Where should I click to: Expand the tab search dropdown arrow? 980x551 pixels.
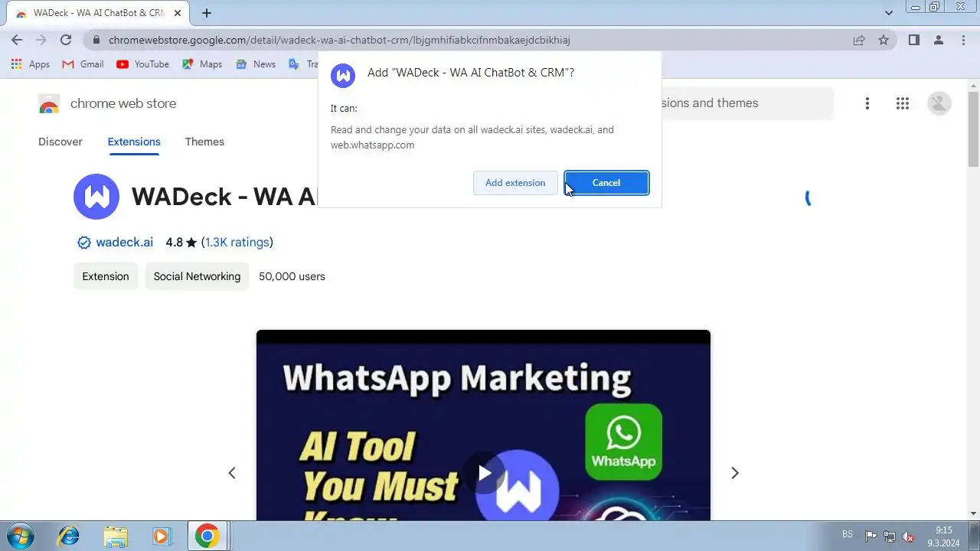(889, 13)
